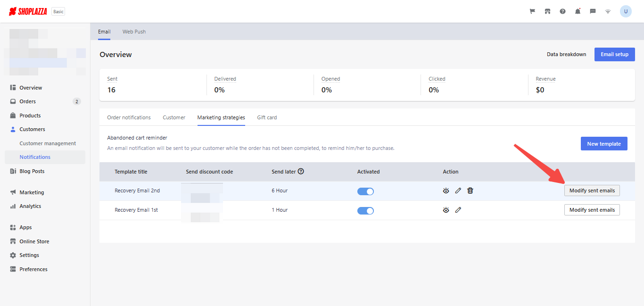
Task: Edit Recovery Email 1st with pencil icon
Action: pyautogui.click(x=458, y=210)
